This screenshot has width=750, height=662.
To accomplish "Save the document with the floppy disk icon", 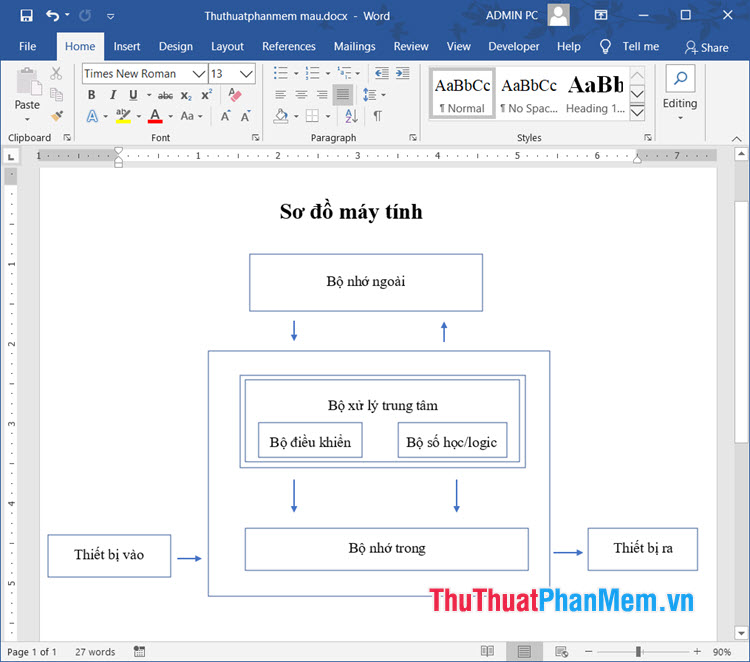I will point(26,16).
